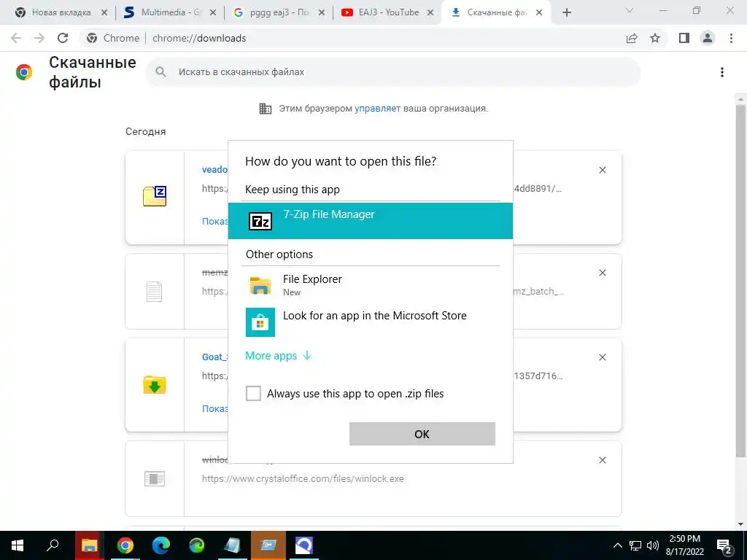Check Always use this app for .zip files
Image resolution: width=747 pixels, height=560 pixels.
pos(253,394)
